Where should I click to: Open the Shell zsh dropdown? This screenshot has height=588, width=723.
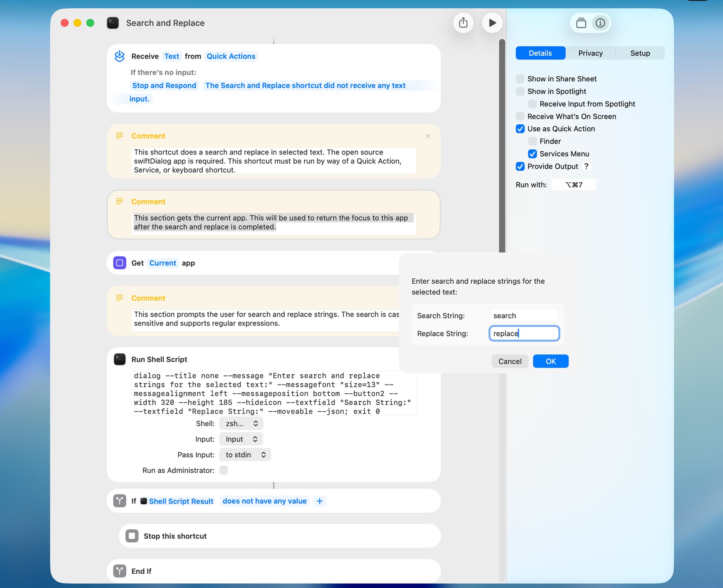[241, 423]
